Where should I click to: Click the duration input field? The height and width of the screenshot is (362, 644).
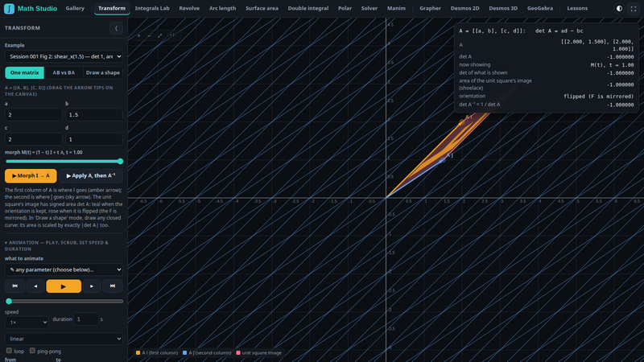pos(86,319)
